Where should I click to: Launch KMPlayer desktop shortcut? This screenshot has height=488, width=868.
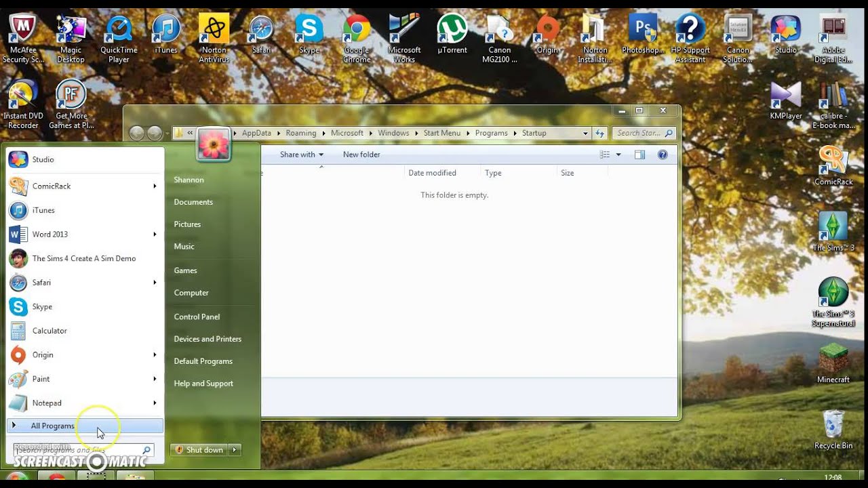coord(786,100)
